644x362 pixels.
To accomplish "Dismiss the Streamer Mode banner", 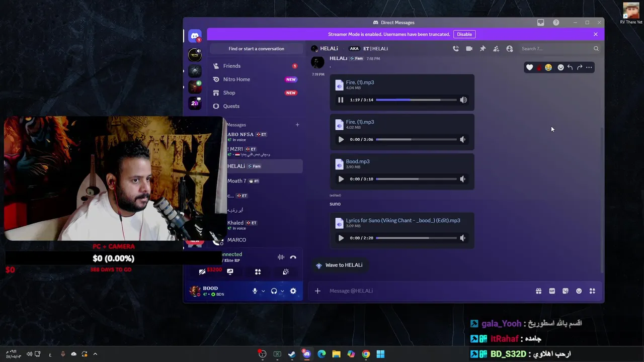I will [x=596, y=34].
